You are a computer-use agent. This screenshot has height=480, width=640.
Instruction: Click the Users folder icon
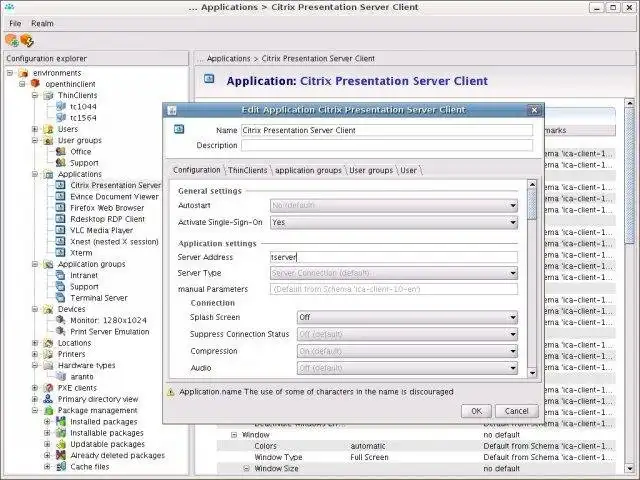pyautogui.click(x=48, y=129)
